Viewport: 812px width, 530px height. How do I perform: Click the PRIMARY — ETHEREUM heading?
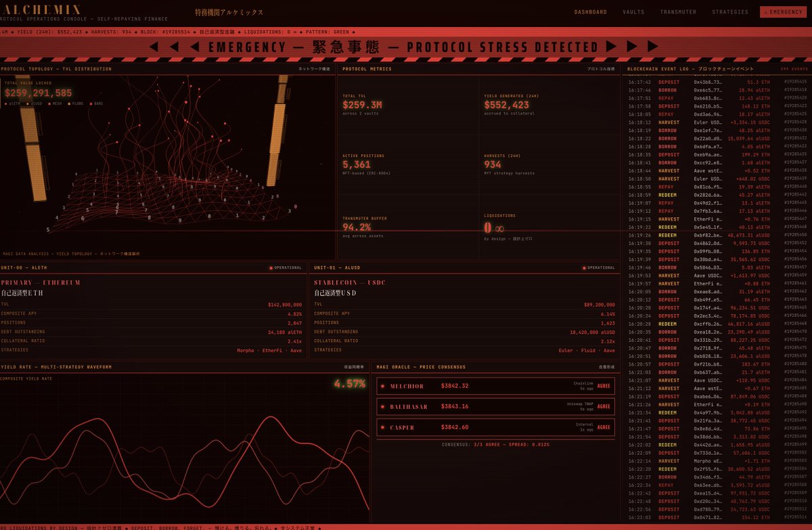coord(41,282)
